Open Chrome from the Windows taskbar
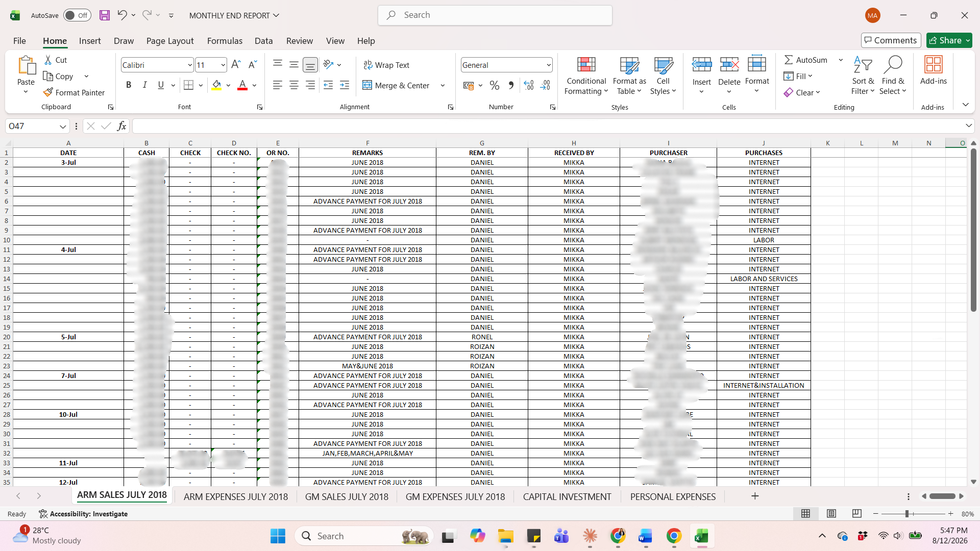 point(674,536)
